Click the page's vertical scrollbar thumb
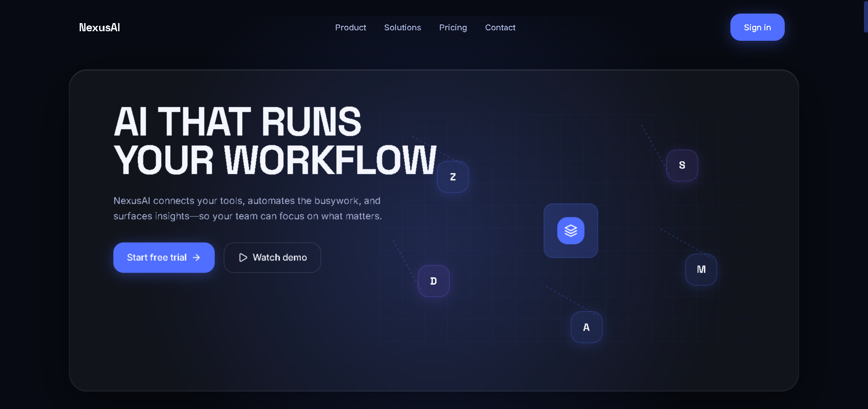The image size is (868, 409). click(x=865, y=16)
